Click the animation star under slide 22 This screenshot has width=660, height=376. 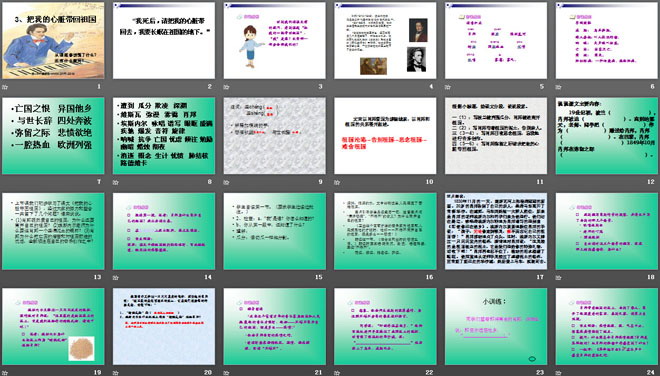click(x=337, y=372)
